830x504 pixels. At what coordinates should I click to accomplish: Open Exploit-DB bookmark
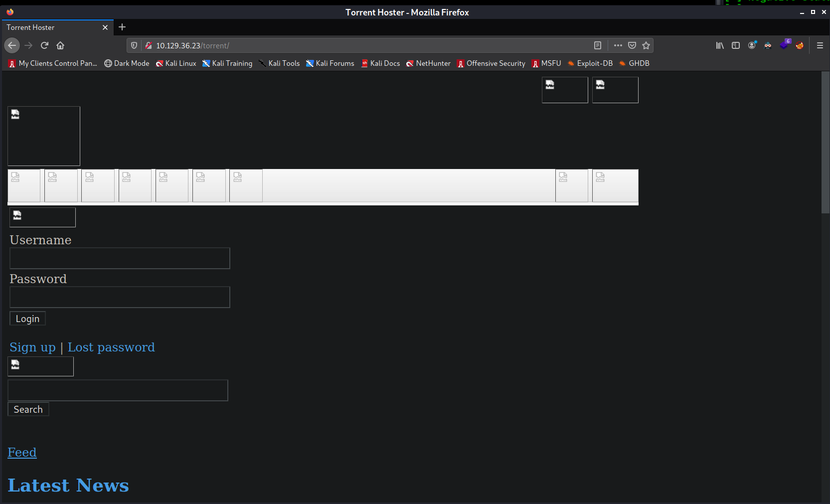point(590,63)
